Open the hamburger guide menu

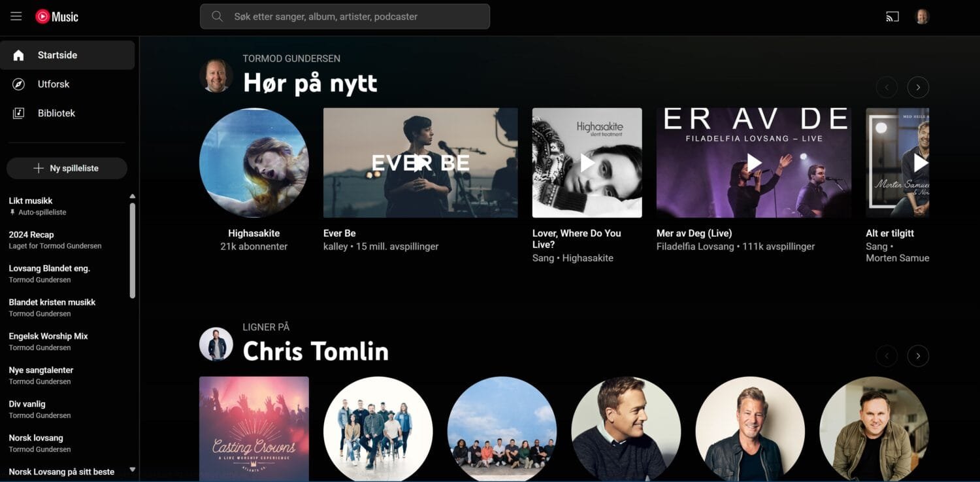pyautogui.click(x=16, y=16)
